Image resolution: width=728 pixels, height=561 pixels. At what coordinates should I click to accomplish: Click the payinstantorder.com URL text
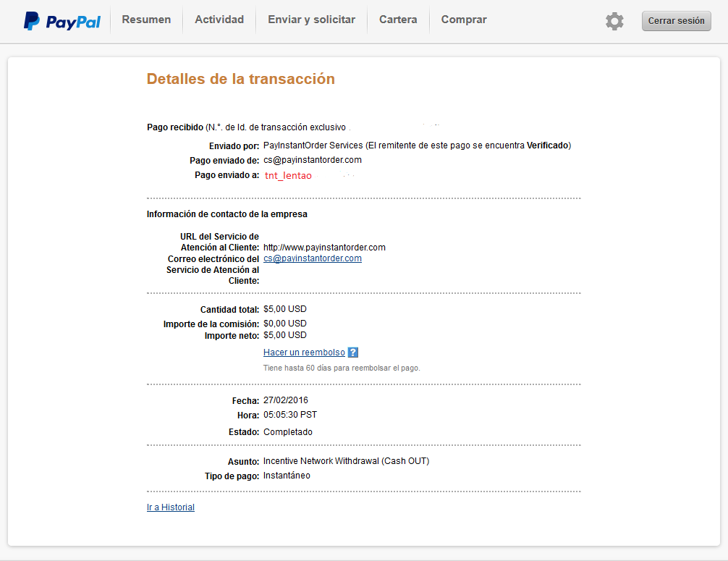324,248
